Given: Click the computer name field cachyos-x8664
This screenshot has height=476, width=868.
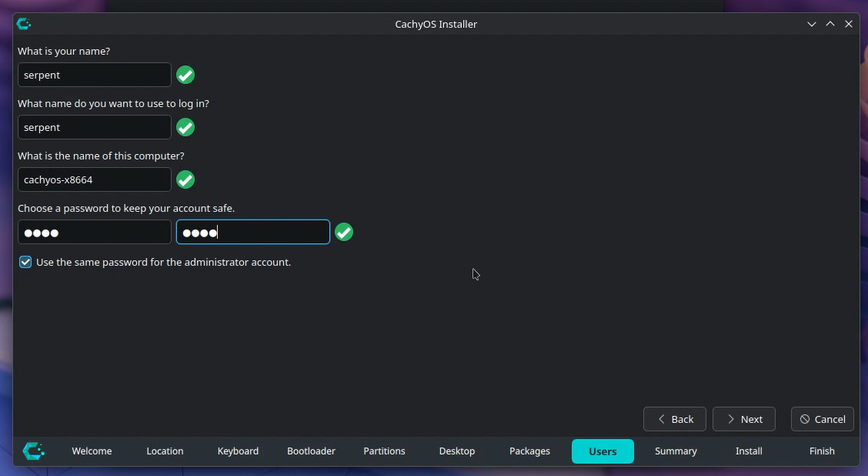Looking at the screenshot, I should click(x=95, y=179).
